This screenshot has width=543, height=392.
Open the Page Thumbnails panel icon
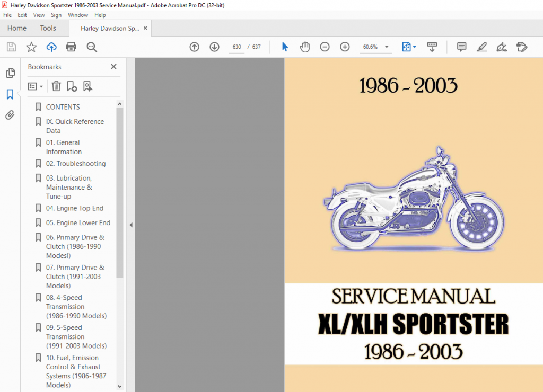[11, 73]
